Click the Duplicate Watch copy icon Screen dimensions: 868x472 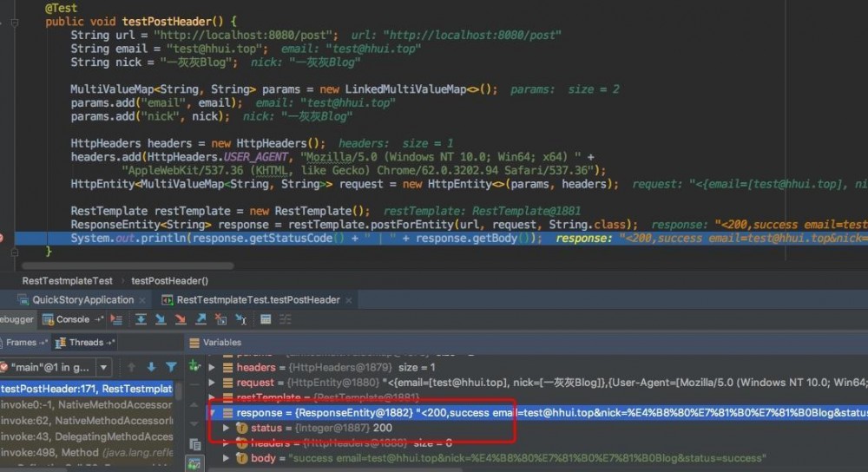point(194,443)
